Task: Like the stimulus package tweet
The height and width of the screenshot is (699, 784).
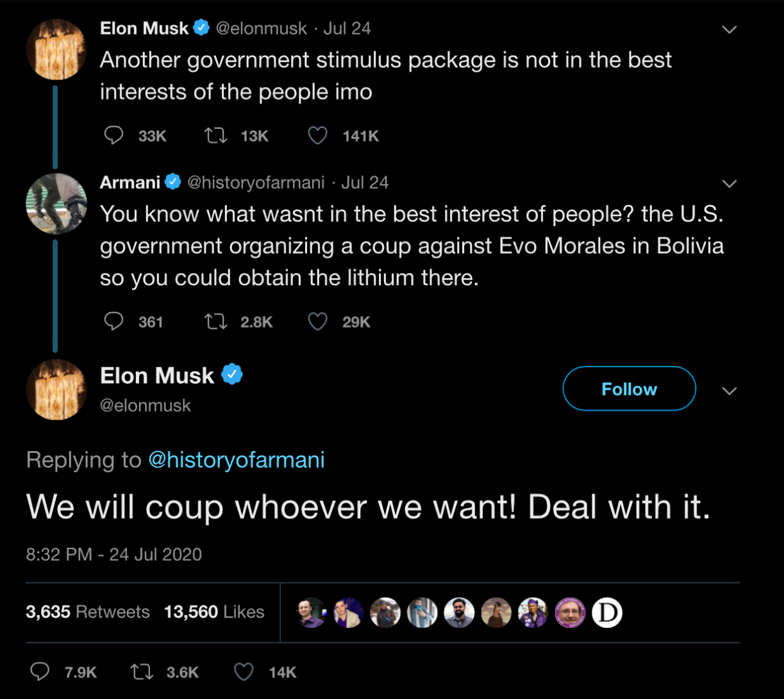Action: [318, 136]
